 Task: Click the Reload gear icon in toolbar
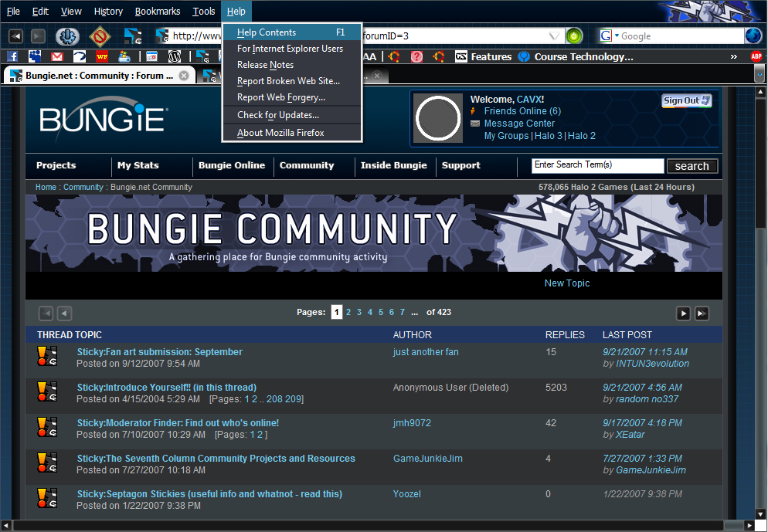tap(67, 36)
